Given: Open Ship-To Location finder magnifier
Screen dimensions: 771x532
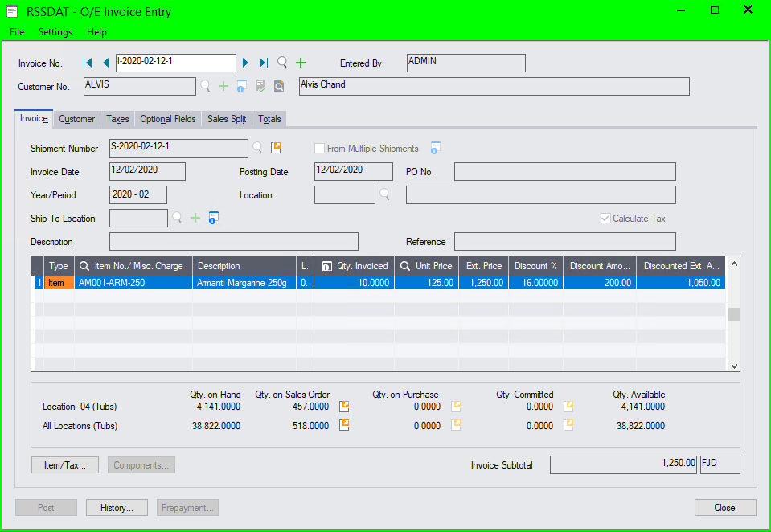Looking at the screenshot, I should click(177, 218).
